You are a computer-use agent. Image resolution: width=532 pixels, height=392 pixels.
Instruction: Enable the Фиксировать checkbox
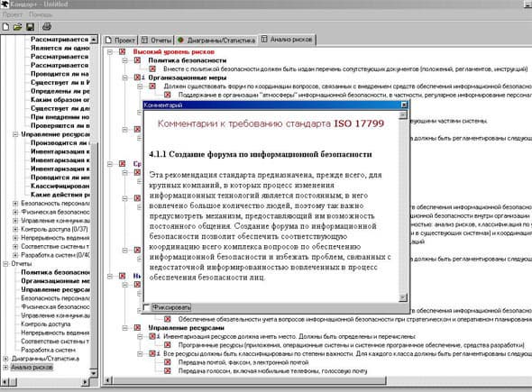point(147,307)
